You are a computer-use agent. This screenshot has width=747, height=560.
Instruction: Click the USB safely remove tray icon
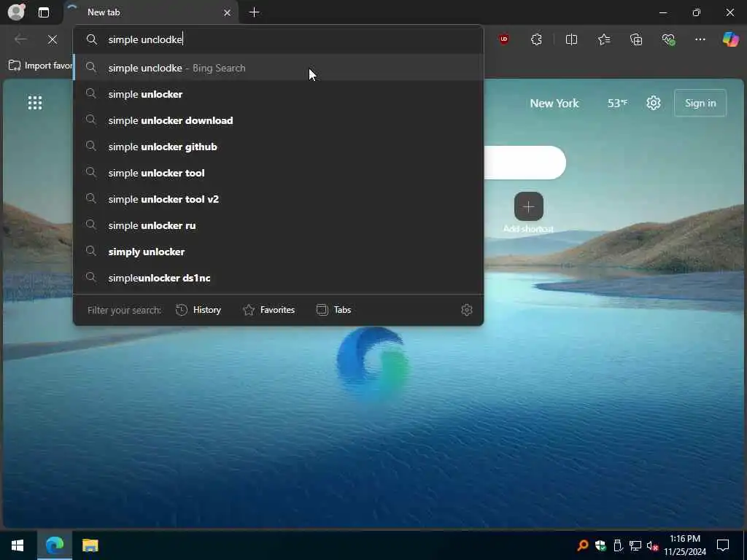pyautogui.click(x=618, y=545)
